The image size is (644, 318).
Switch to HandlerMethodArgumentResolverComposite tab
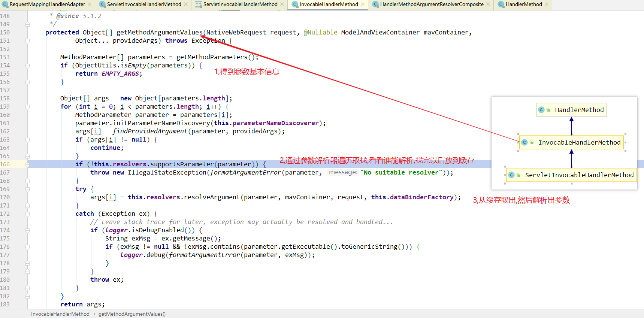coord(432,4)
